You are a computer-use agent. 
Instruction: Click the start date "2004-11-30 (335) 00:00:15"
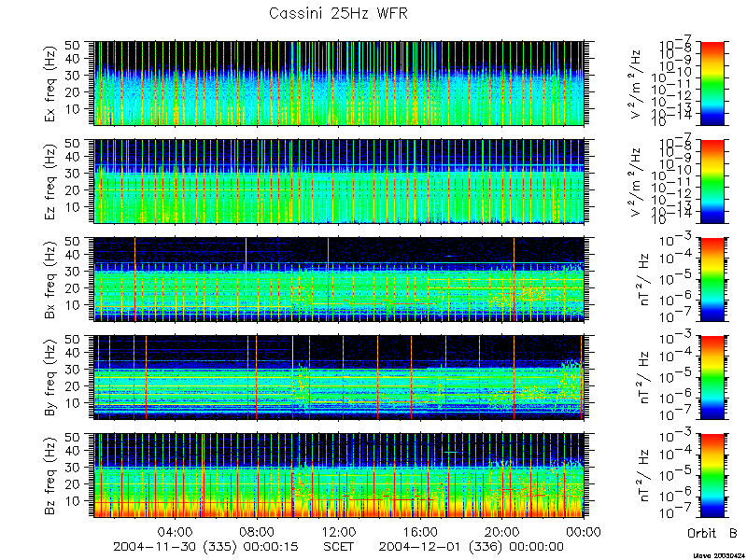(x=205, y=547)
